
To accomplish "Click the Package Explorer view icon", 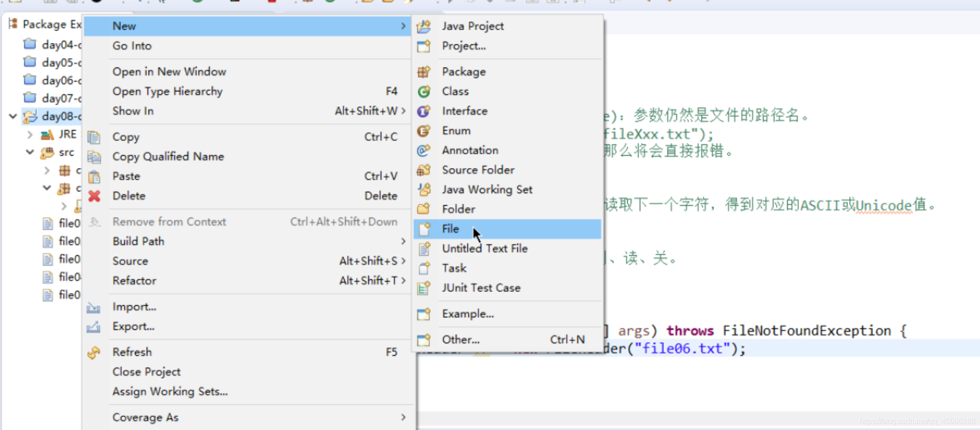I will pyautogui.click(x=13, y=24).
